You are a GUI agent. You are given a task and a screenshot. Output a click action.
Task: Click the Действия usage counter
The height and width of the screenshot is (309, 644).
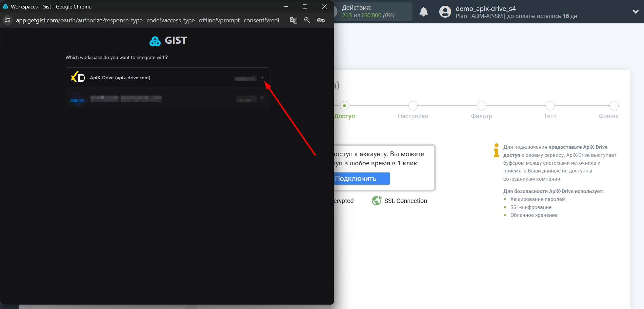[x=368, y=11]
